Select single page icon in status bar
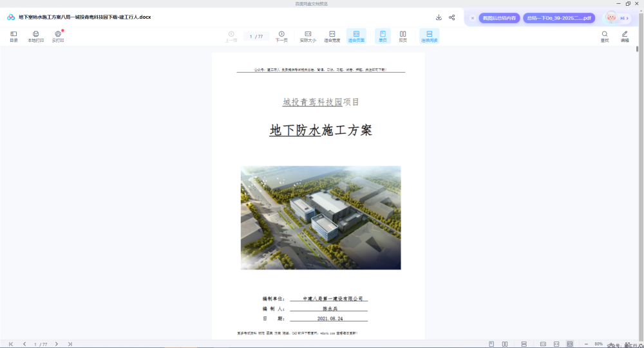This screenshot has width=644, height=348. pos(491,344)
